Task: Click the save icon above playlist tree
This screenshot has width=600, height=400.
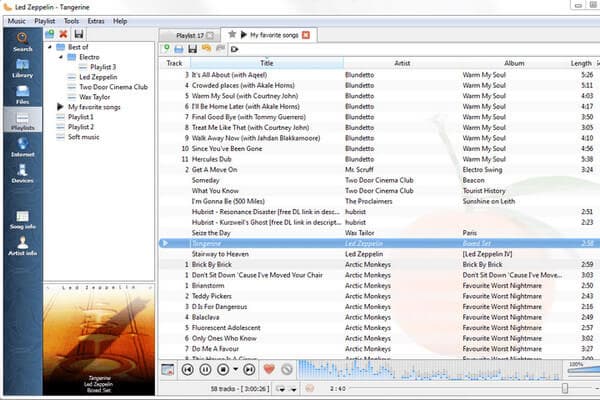Action: click(79, 34)
